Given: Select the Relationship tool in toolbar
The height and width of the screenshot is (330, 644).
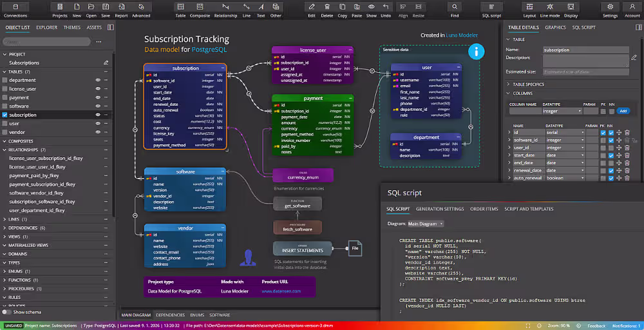Looking at the screenshot, I should click(x=225, y=10).
